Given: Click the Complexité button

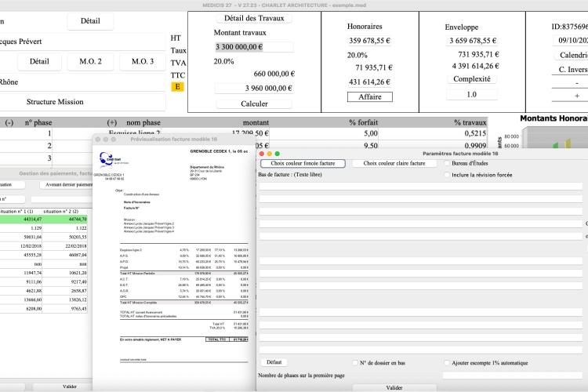Looking at the screenshot, I should pyautogui.click(x=472, y=79).
